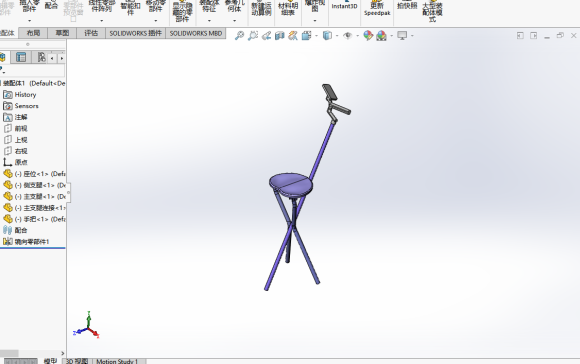Click the 更新 Speedpak button

coord(377,9)
